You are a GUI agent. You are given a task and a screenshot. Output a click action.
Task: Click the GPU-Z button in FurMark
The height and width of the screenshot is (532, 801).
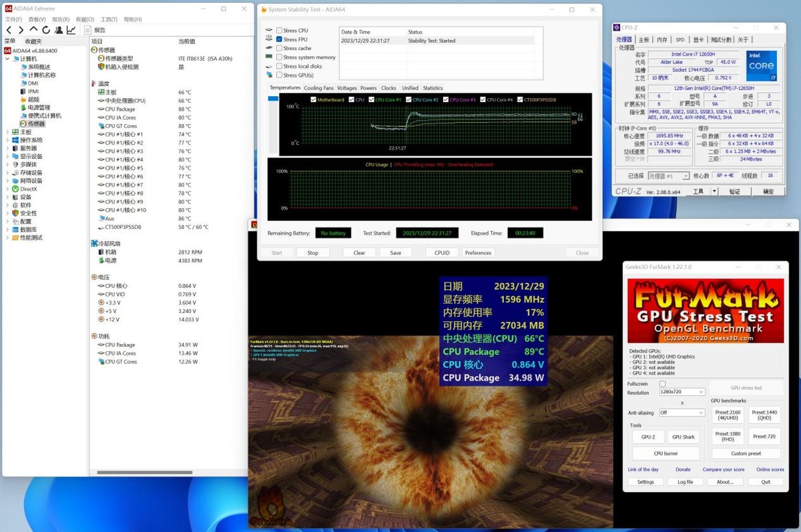[647, 437]
